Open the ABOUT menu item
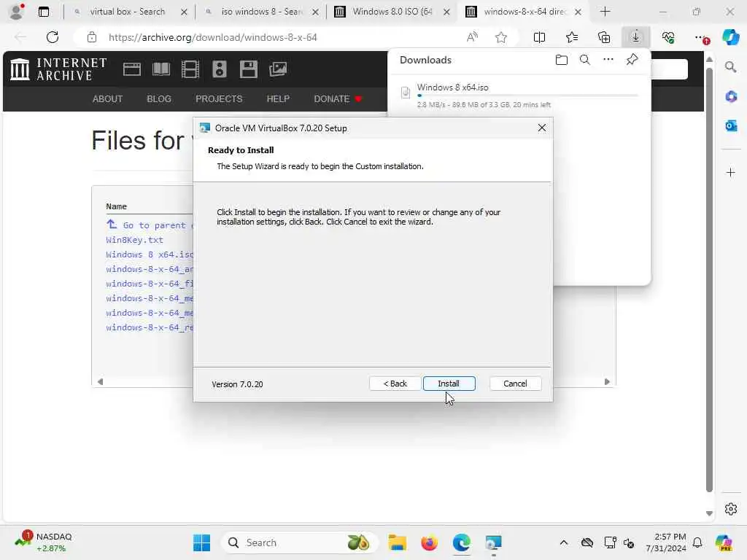The height and width of the screenshot is (560, 747). coord(108,99)
